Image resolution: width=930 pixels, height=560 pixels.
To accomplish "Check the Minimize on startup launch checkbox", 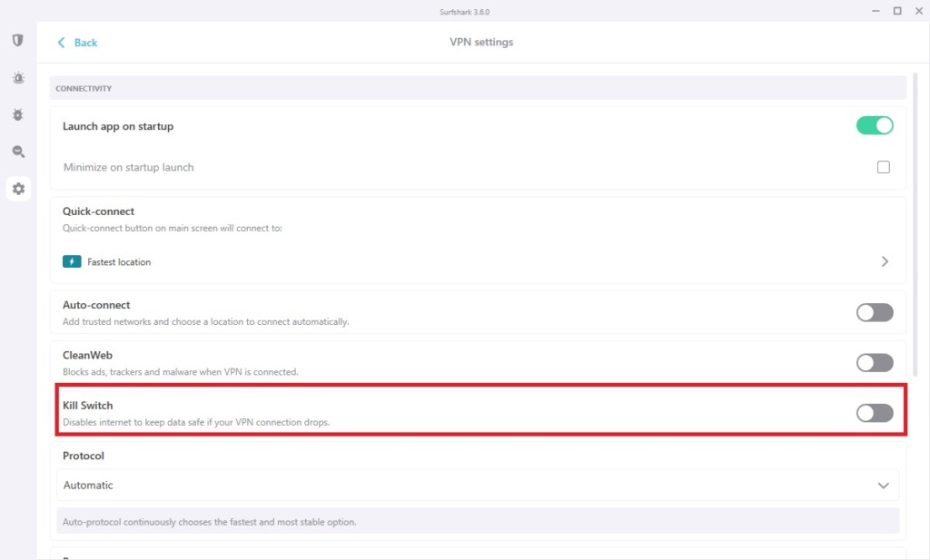I will (883, 167).
